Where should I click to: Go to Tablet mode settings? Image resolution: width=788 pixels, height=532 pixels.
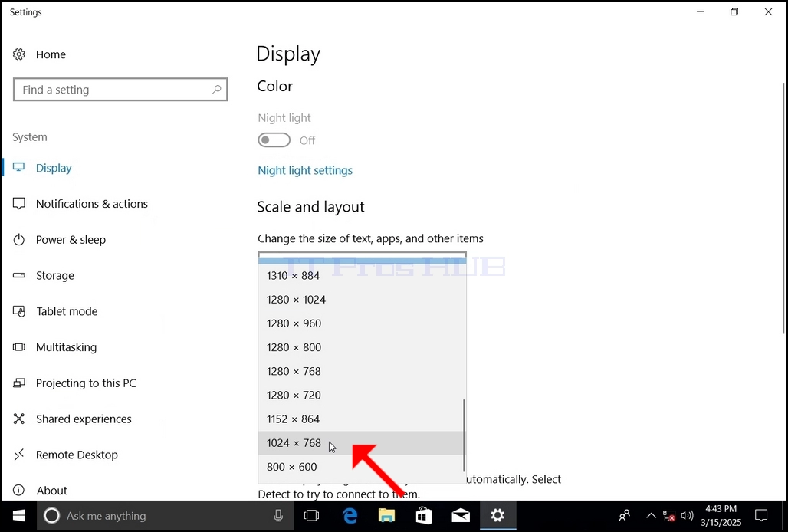tap(67, 311)
